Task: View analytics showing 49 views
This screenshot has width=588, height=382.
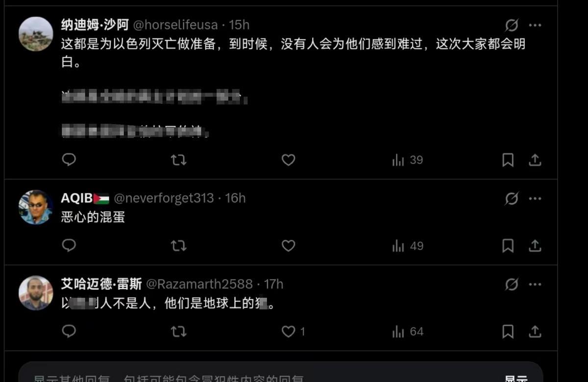Action: (408, 246)
